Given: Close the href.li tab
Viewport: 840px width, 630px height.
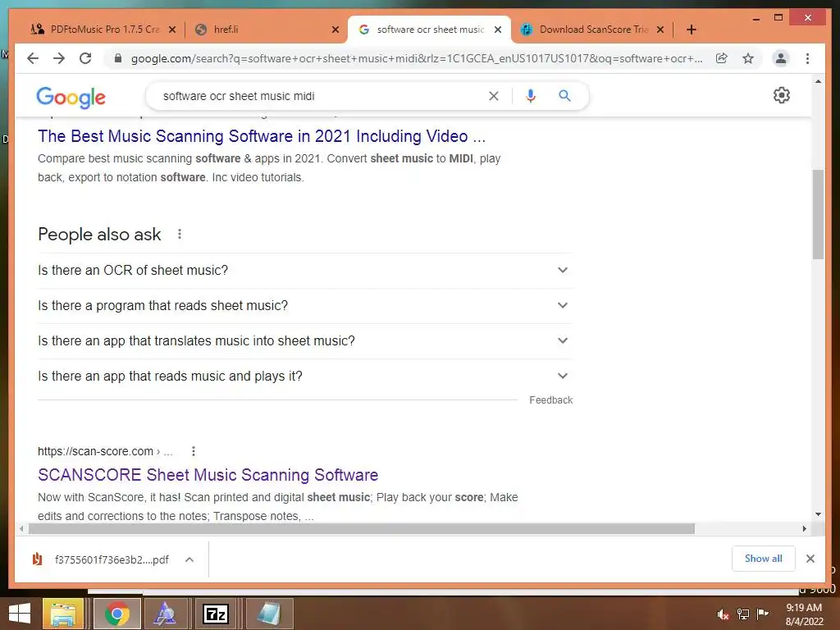Looking at the screenshot, I should [x=336, y=30].
